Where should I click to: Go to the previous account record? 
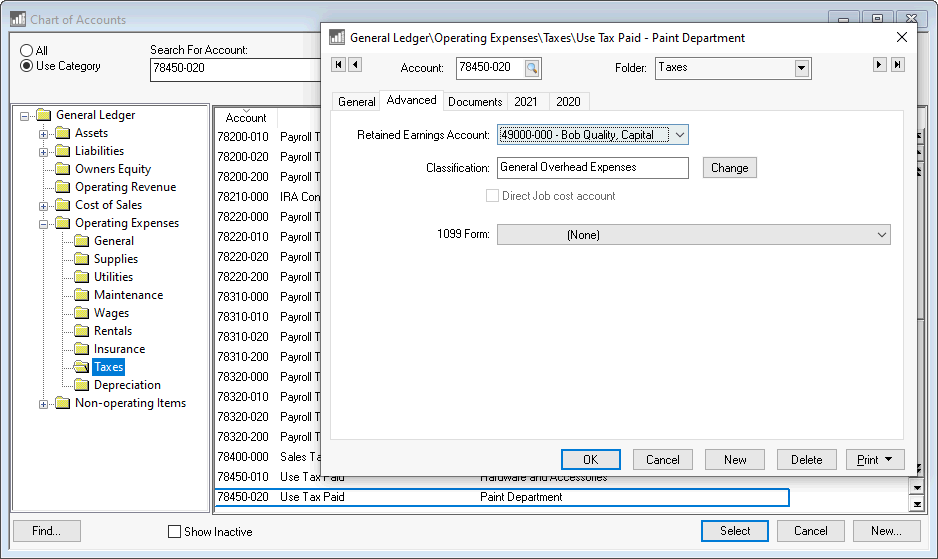[x=355, y=65]
